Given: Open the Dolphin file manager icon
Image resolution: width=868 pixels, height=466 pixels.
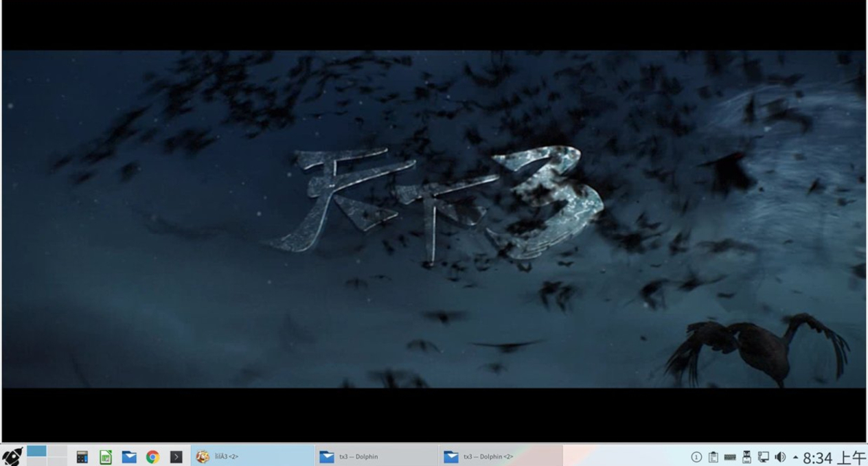Looking at the screenshot, I should click(130, 456).
